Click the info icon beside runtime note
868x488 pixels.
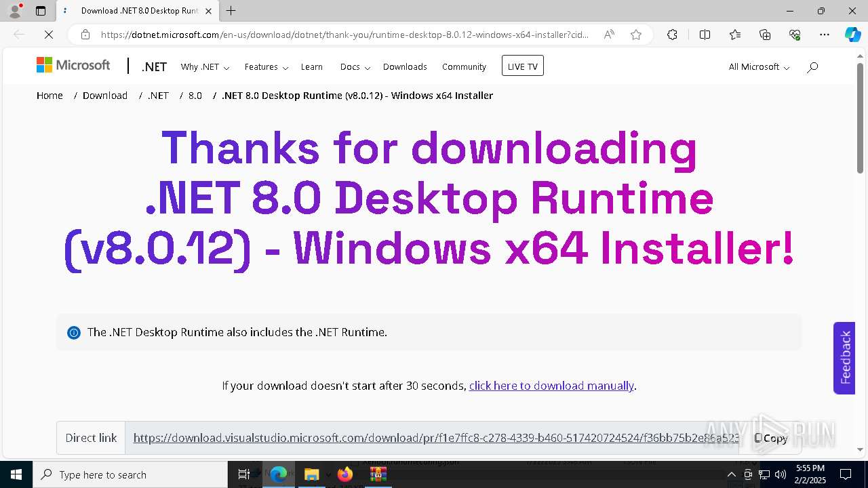[74, 333]
